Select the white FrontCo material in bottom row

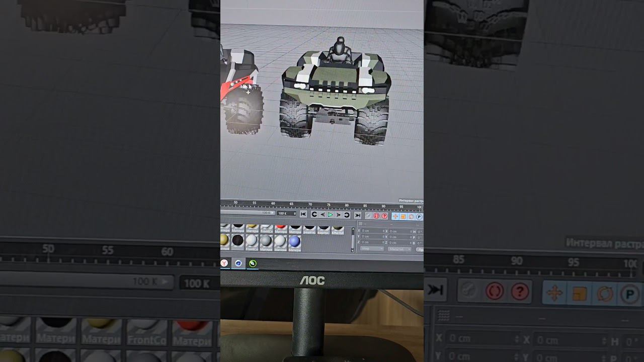[x=252, y=243]
